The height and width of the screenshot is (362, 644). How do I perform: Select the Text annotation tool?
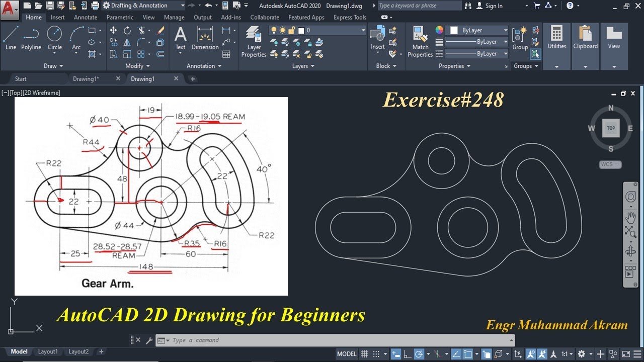point(180,39)
